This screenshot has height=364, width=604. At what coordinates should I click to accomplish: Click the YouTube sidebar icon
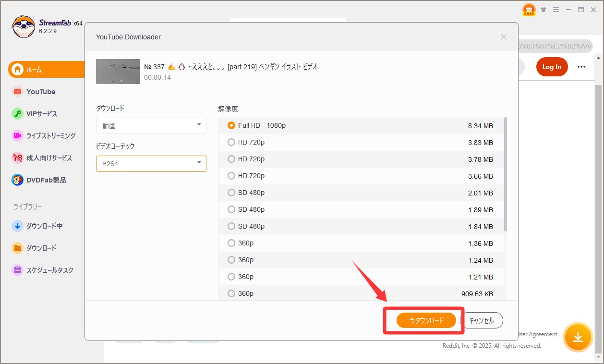(x=18, y=91)
